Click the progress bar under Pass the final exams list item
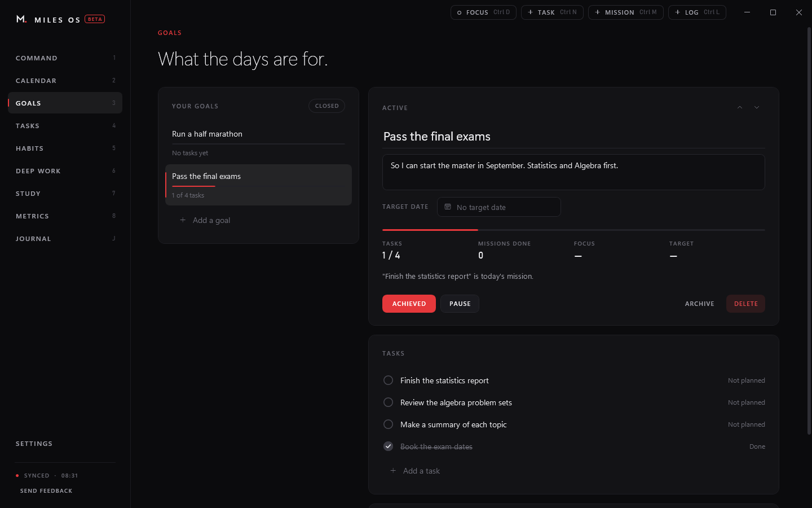Screen dimensions: 812x508 coord(258,186)
